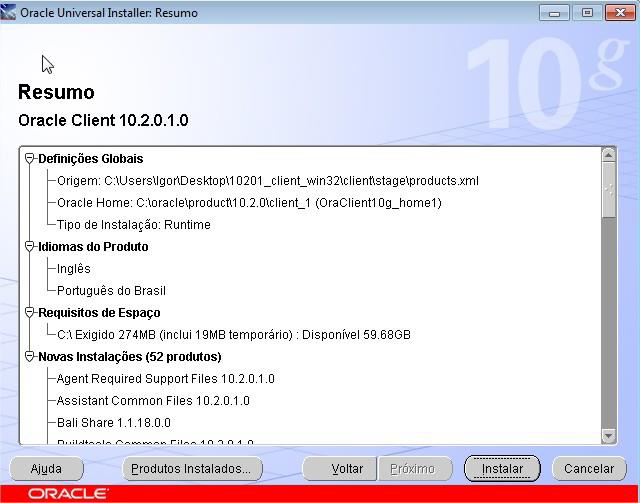Screen dimensions: 640x503
Task: Click the Oracle Installer title bar icon
Action: (x=8, y=12)
